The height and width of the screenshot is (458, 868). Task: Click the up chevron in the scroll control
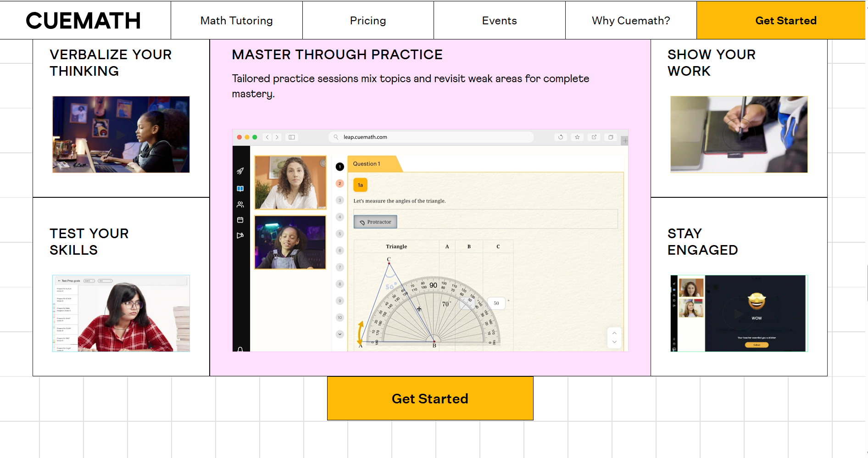614,333
